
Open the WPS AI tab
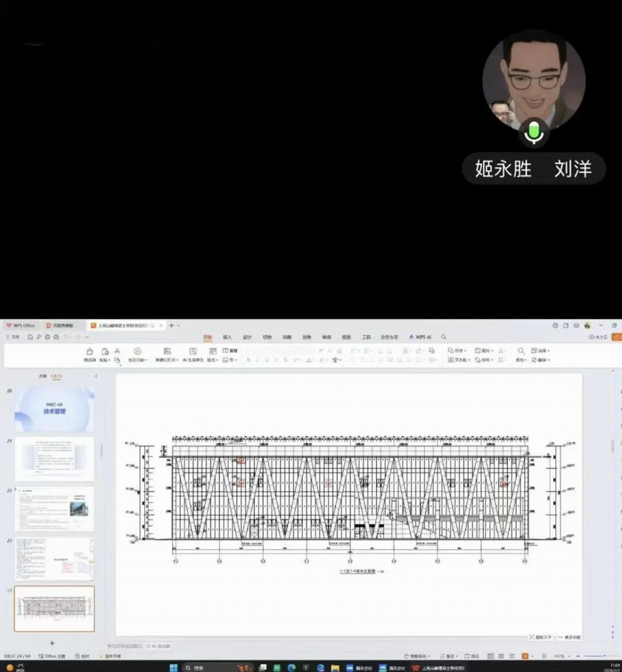420,337
